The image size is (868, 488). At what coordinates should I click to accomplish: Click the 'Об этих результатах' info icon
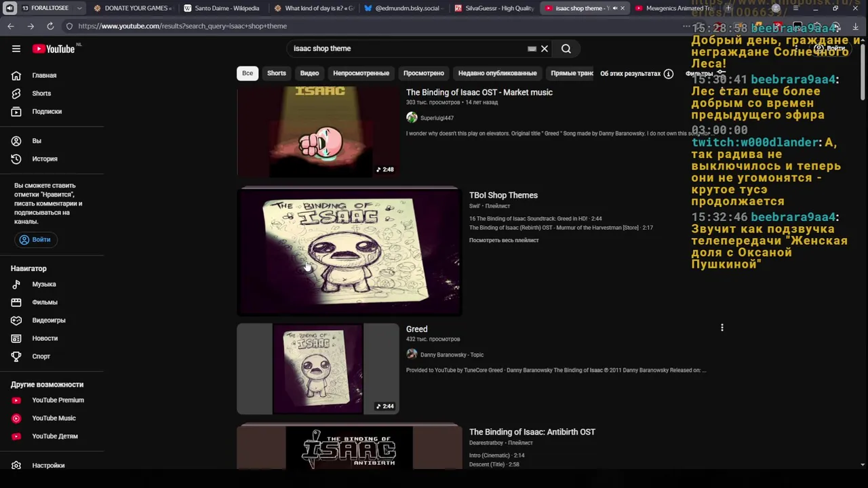click(x=669, y=73)
